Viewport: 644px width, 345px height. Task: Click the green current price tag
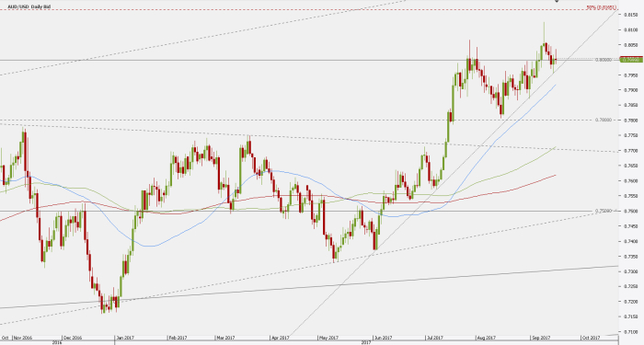631,60
